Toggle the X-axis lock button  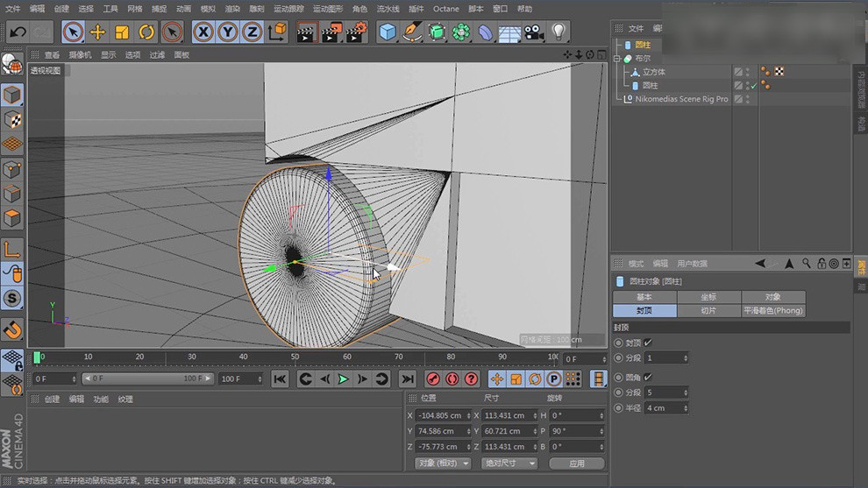(x=203, y=32)
